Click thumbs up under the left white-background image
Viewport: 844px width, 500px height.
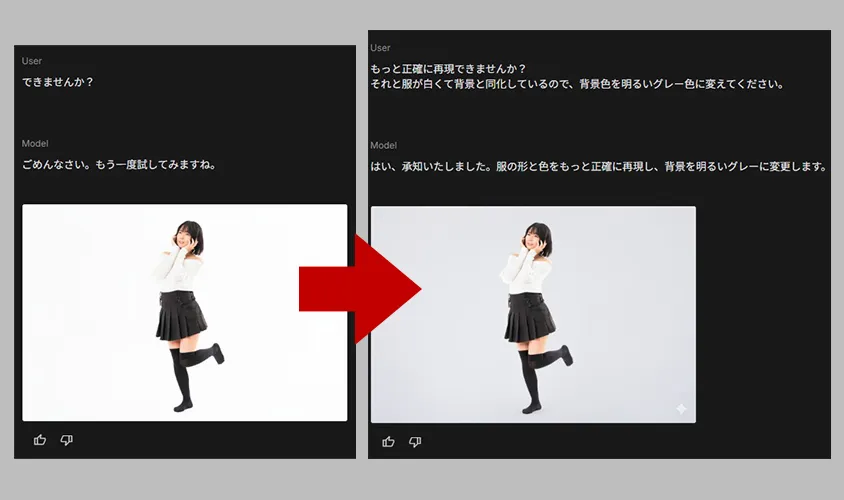(40, 440)
